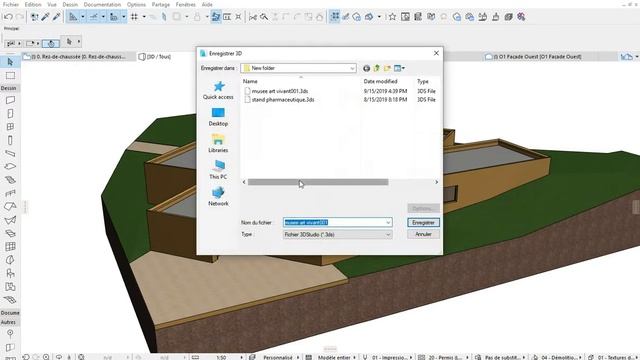Screen dimensions: 640x360
Task: Toggle grid snap icon in toolbar
Action: pyautogui.click(x=134, y=17)
